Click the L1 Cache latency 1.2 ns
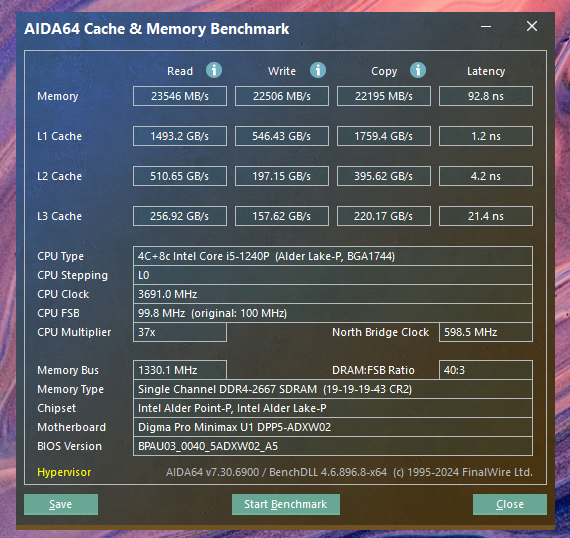The width and height of the screenshot is (570, 538). coord(486,136)
